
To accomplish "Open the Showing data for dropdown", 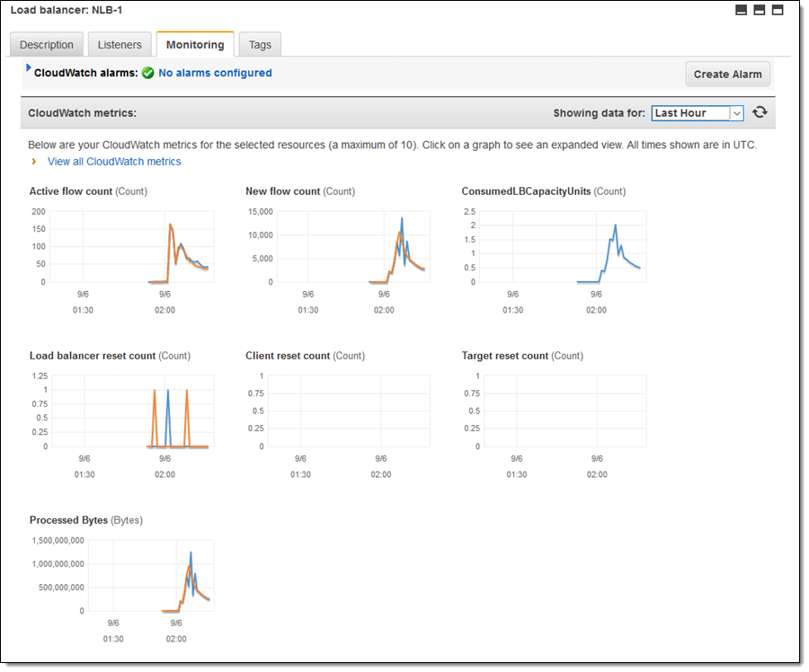I will click(698, 113).
